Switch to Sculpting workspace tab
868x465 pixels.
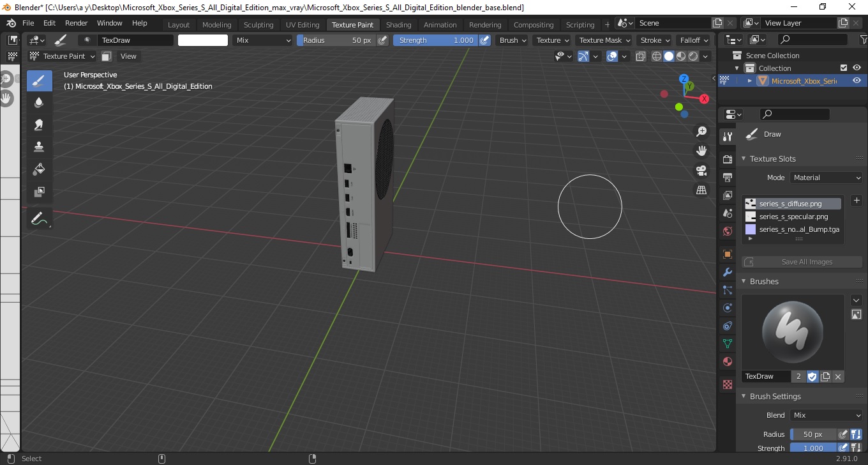(258, 25)
